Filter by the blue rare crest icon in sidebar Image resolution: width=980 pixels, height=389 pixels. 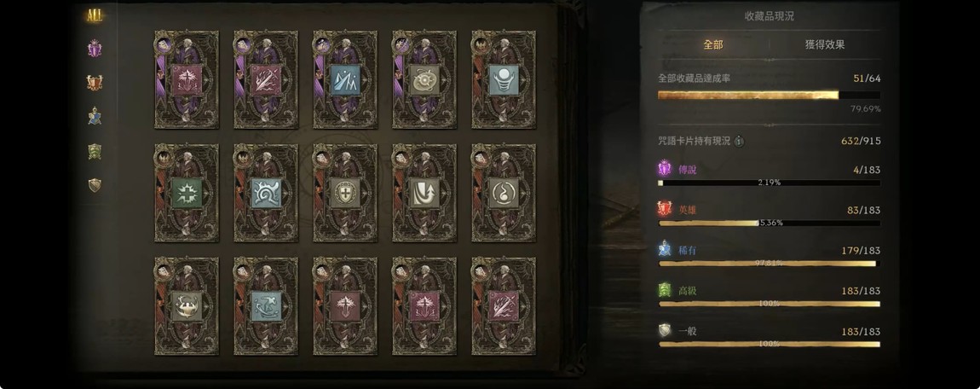(x=95, y=116)
